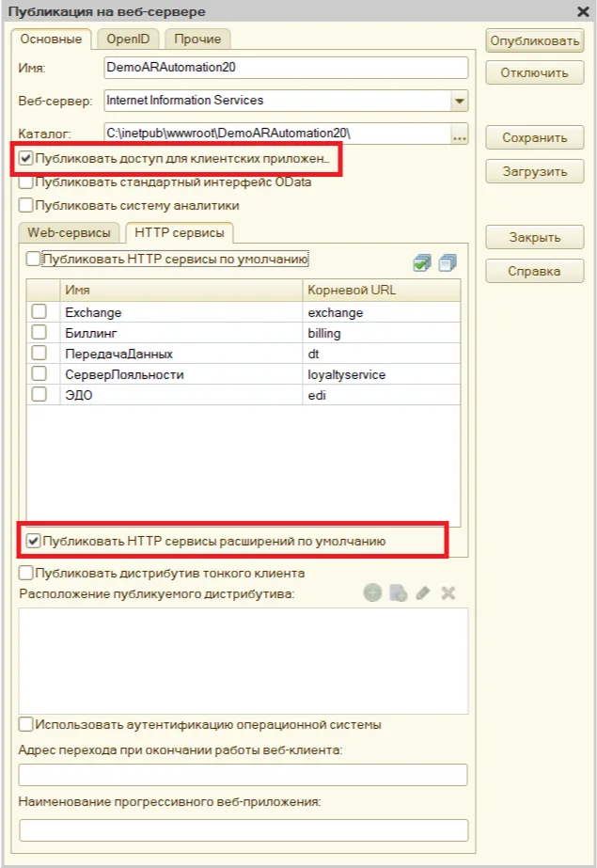
Task: Click the Отключить button
Action: pos(534,72)
